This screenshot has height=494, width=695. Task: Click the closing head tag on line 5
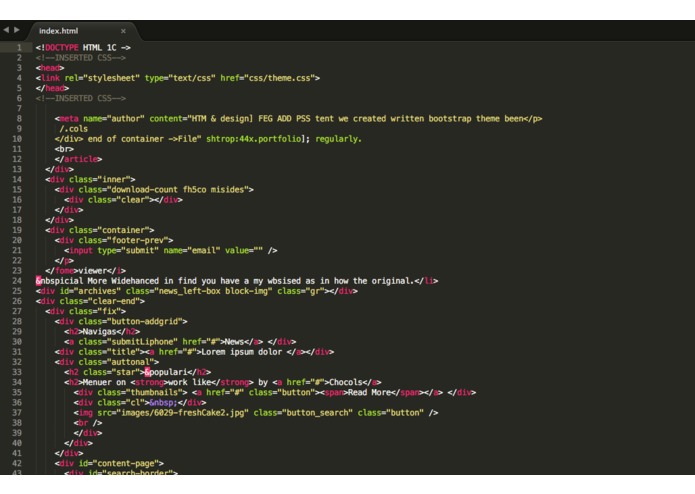52,88
